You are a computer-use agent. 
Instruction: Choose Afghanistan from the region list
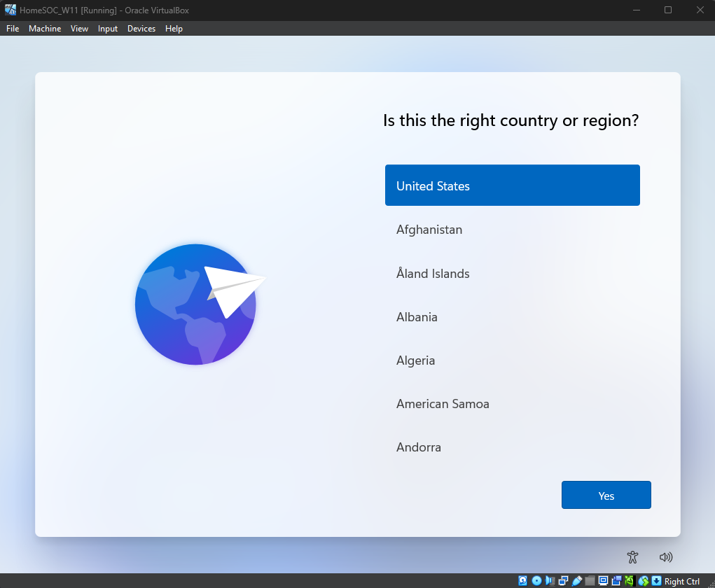(429, 230)
